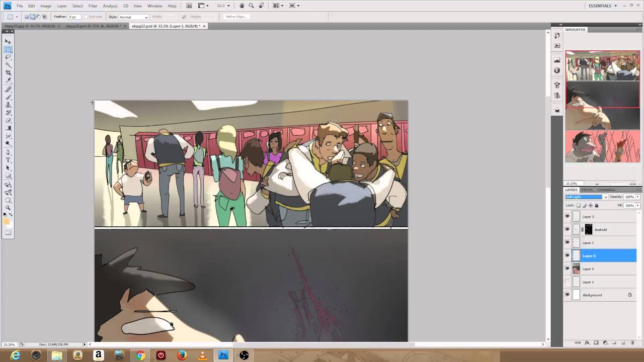Select the Lasso tool

tap(8, 57)
